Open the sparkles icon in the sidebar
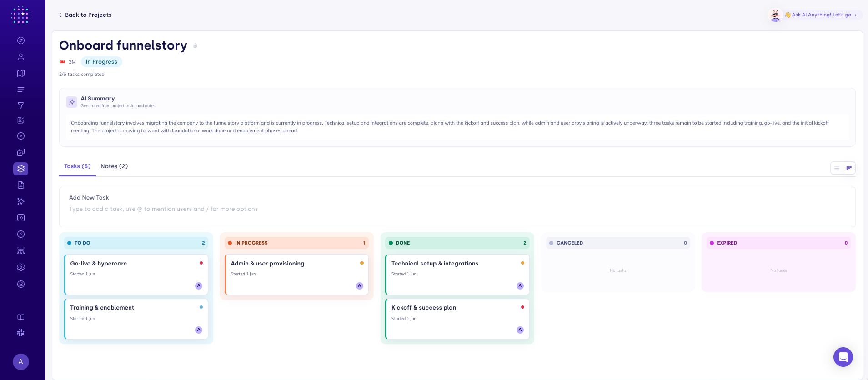 coord(21,201)
